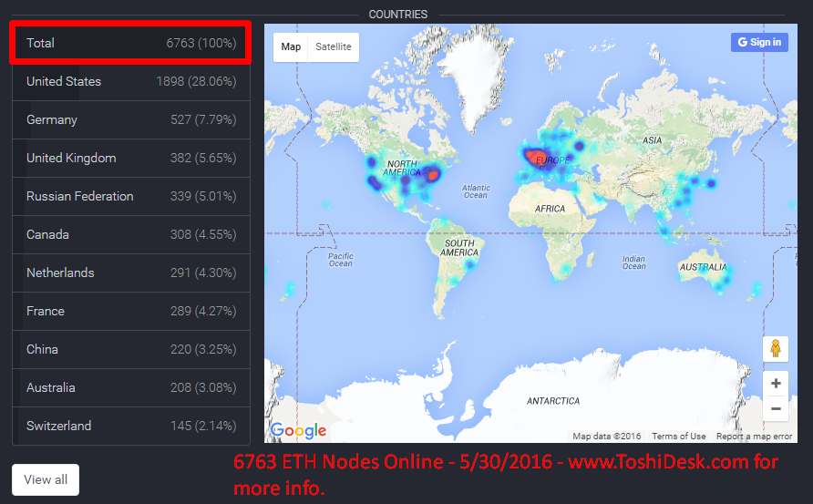Switch to Map view
813x504 pixels.
point(291,46)
